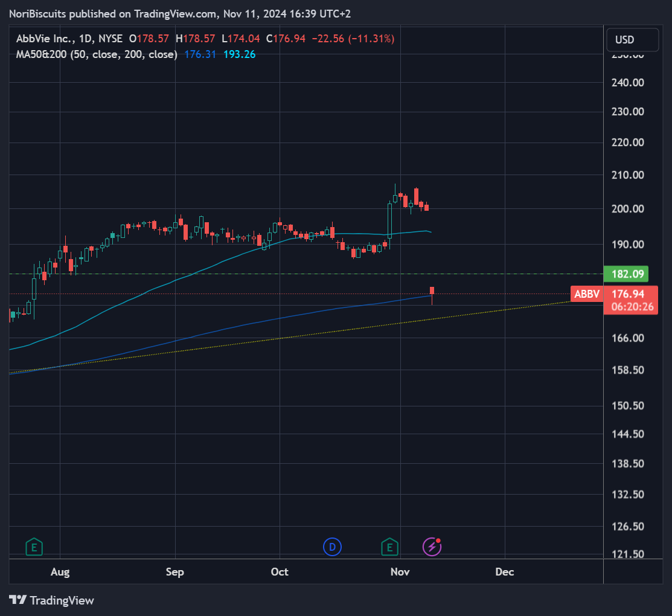Click the Dec label on the time axis
This screenshot has width=672, height=616.
coord(505,572)
